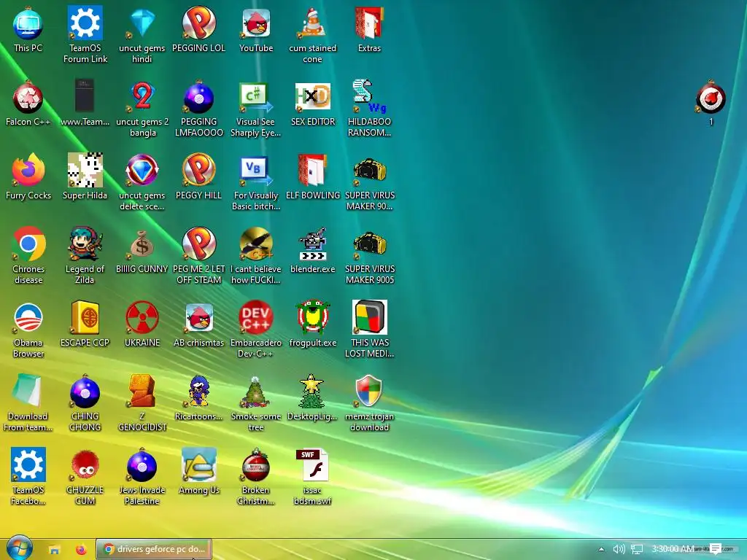
Task: Select the SWF Flash file icon
Action: coord(312,465)
